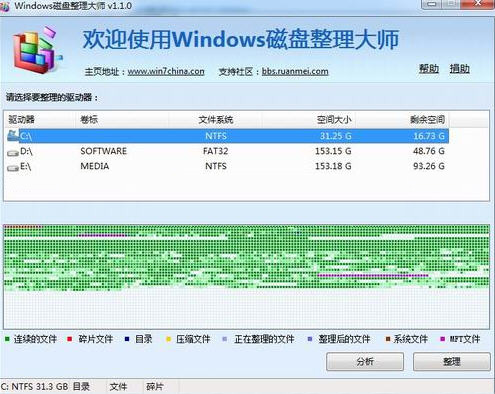Click the red 碎片文件 legend square
Screen dimensions: 495x394
(69, 339)
